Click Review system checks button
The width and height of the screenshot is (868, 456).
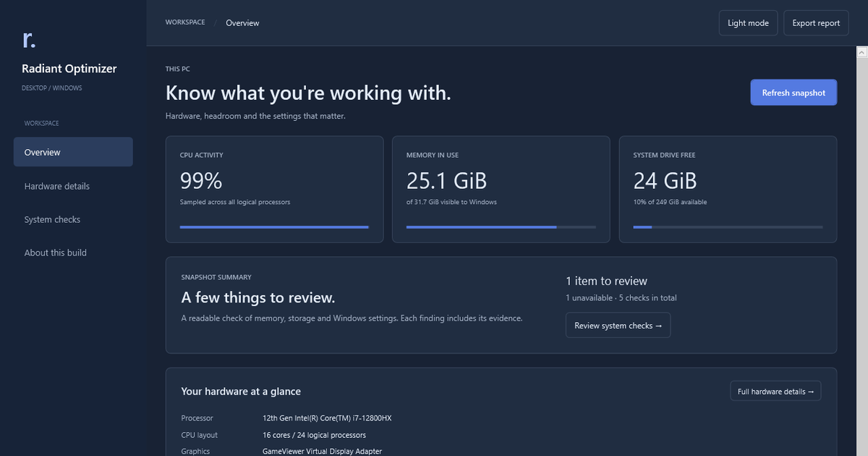coord(618,326)
